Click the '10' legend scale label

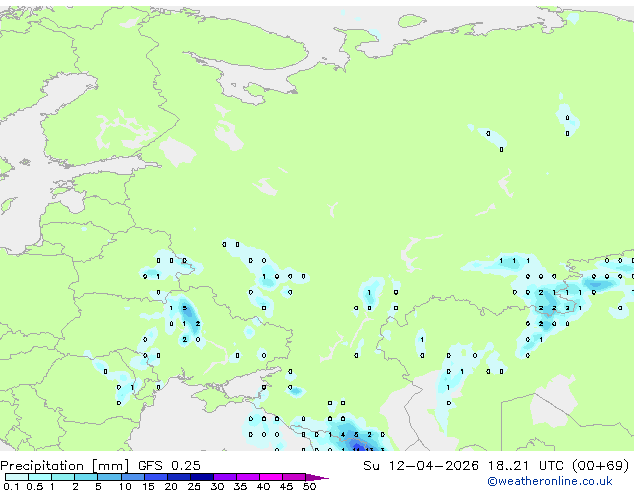pos(125,486)
